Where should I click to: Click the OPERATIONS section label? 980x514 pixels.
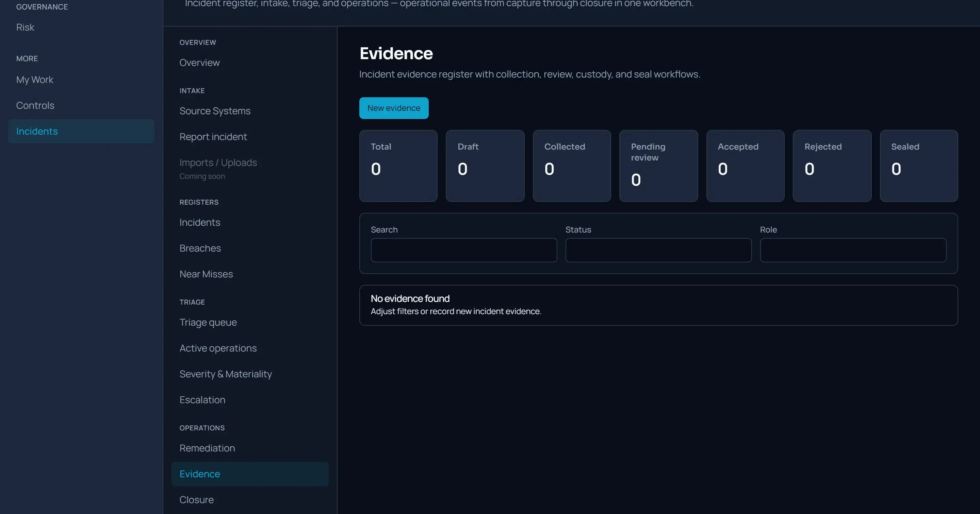point(202,428)
